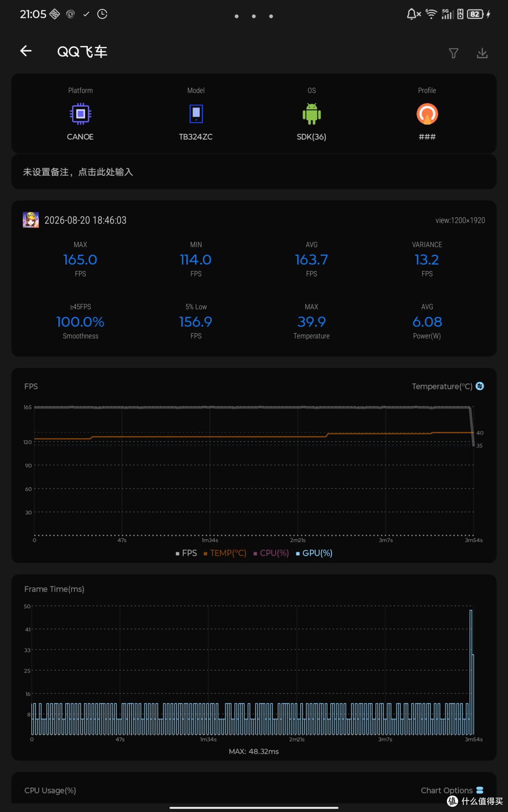Tap the CPU Usage(%) heading
This screenshot has height=812, width=508.
[x=50, y=790]
